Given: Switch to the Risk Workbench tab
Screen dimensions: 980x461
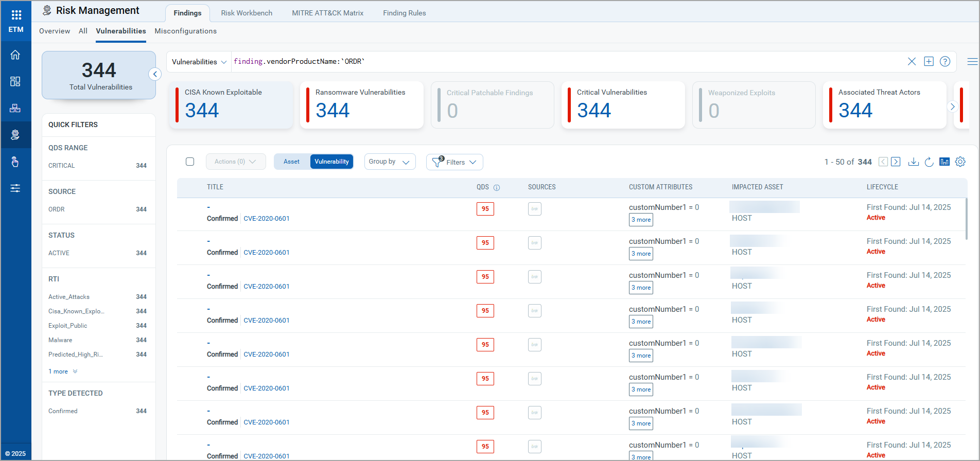Looking at the screenshot, I should (x=247, y=13).
